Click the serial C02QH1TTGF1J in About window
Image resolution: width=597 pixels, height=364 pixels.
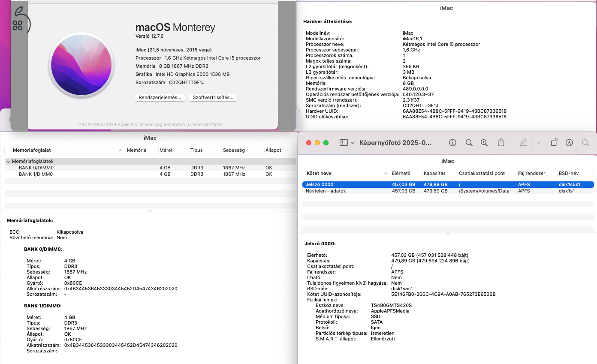coord(187,82)
